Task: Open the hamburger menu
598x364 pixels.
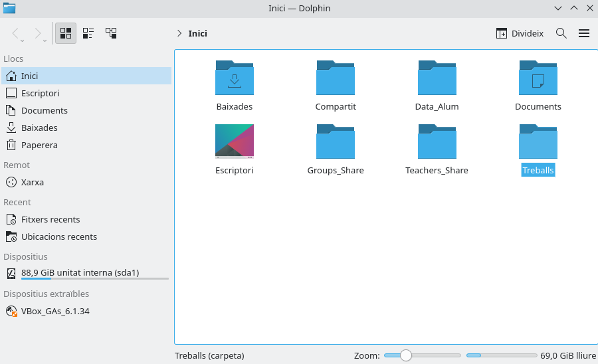Action: pyautogui.click(x=584, y=33)
